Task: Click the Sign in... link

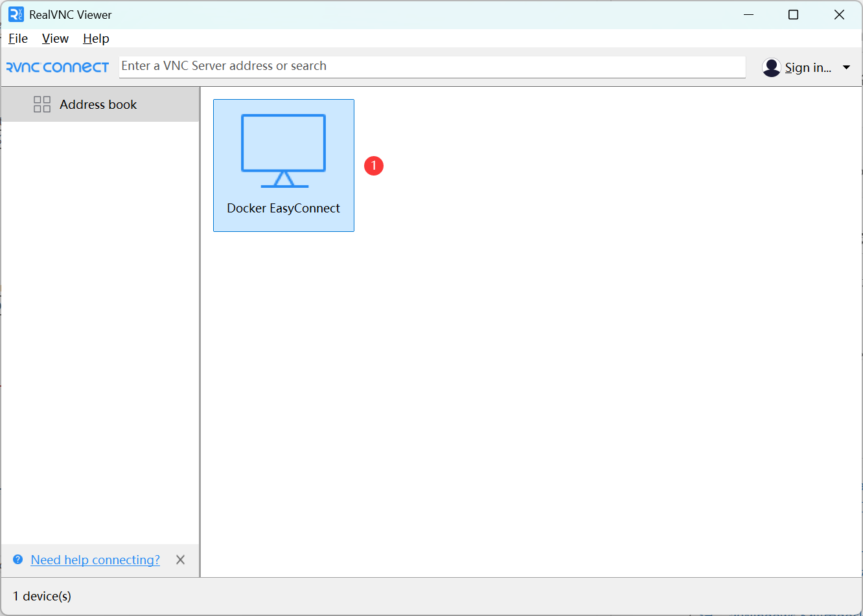Action: coord(808,67)
